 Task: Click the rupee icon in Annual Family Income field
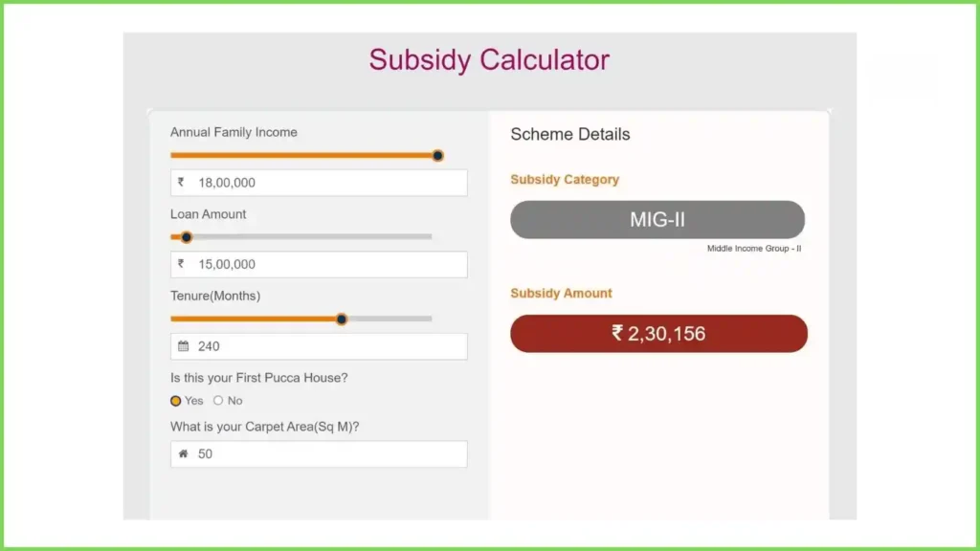181,183
